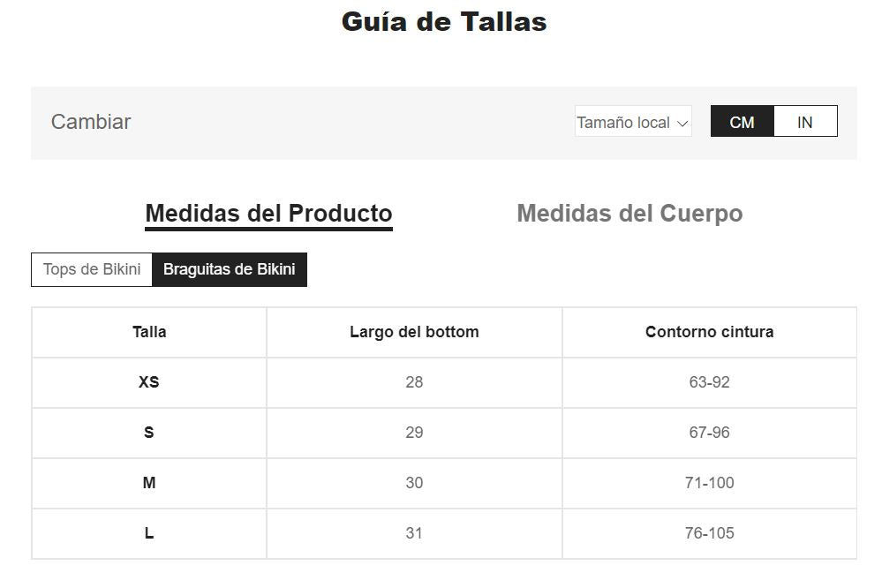Select the Braguitas de Bikini tab
The image size is (882, 588).
(229, 269)
